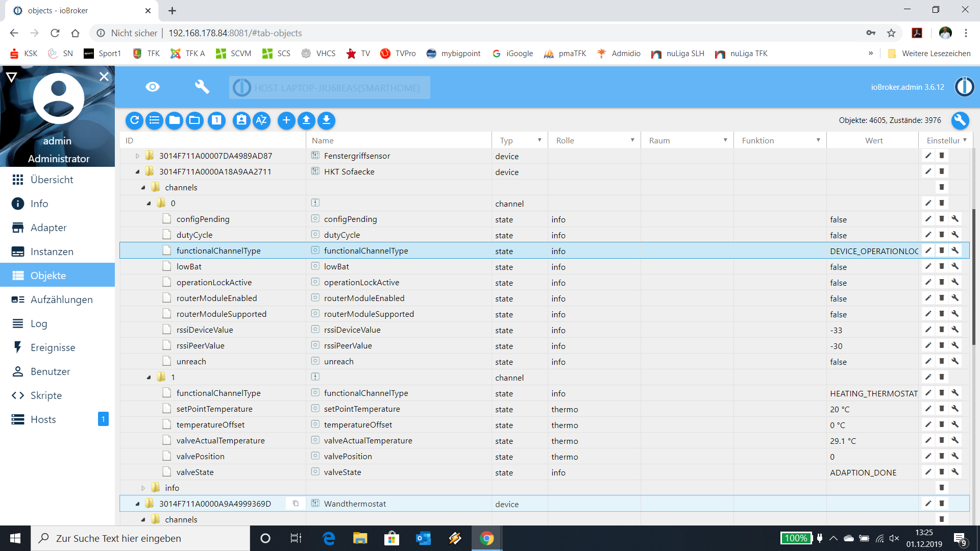Open custom settings wrench for setPointTemperature
This screenshot has width=980, height=551.
(x=955, y=409)
